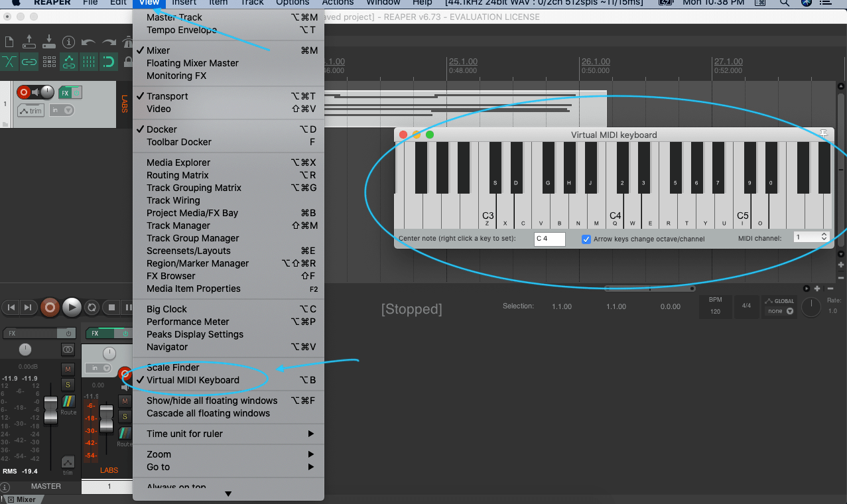847x504 pixels.
Task: Adjust the volume knob on track 1
Action: [47, 92]
